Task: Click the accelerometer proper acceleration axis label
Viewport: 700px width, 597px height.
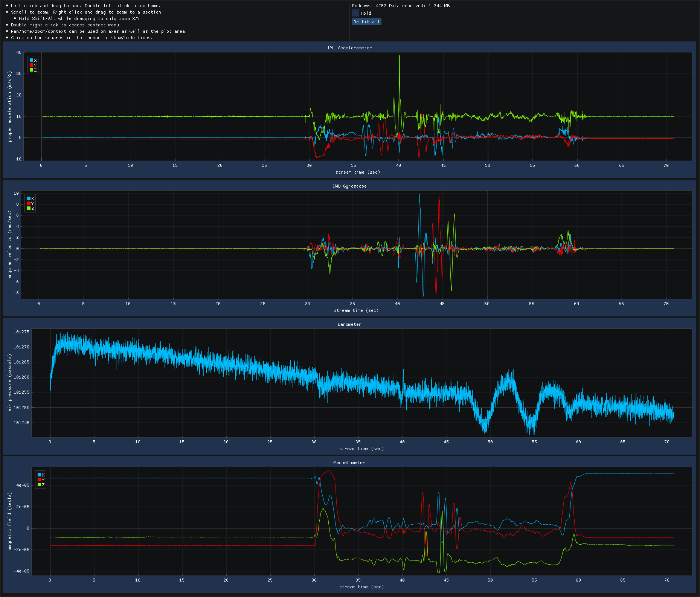Action: [10, 106]
